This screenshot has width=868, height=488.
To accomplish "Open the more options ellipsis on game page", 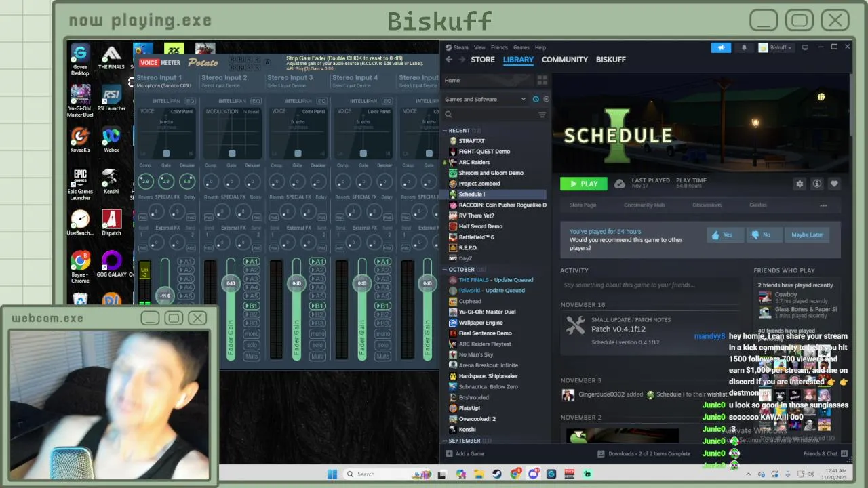I will coord(823,205).
